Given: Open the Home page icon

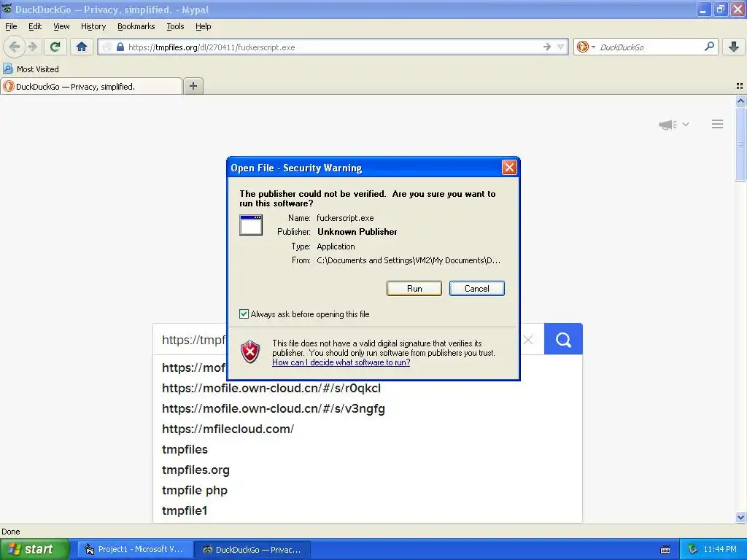Looking at the screenshot, I should [x=82, y=47].
